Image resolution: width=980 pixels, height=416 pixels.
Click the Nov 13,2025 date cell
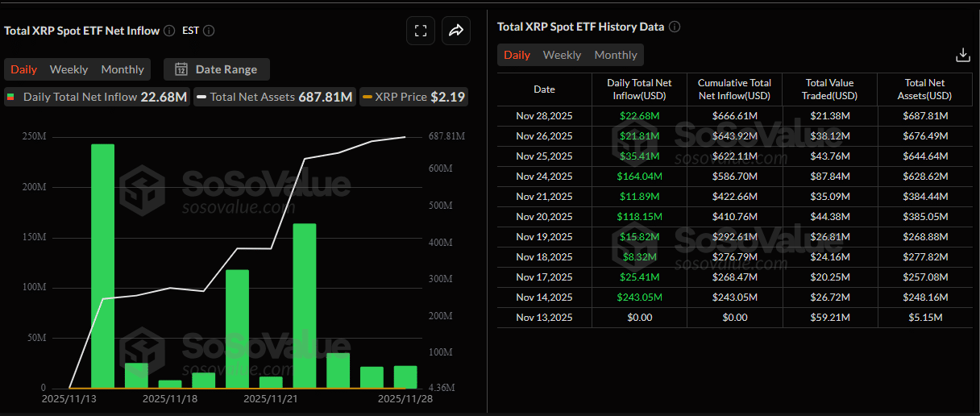click(544, 318)
